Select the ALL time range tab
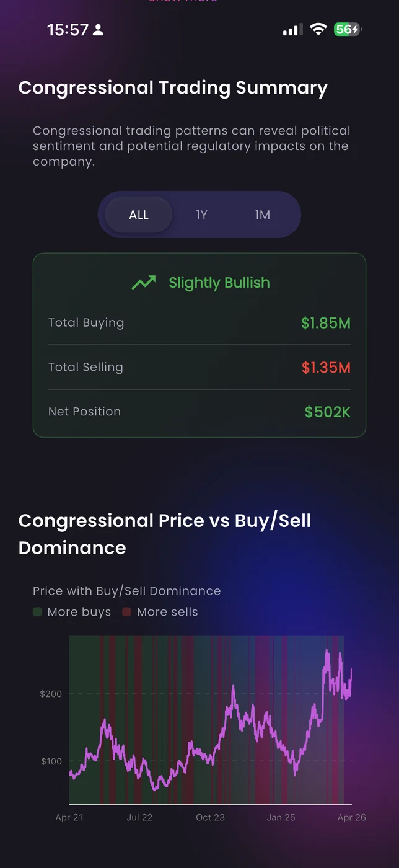The image size is (399, 868). tap(139, 215)
